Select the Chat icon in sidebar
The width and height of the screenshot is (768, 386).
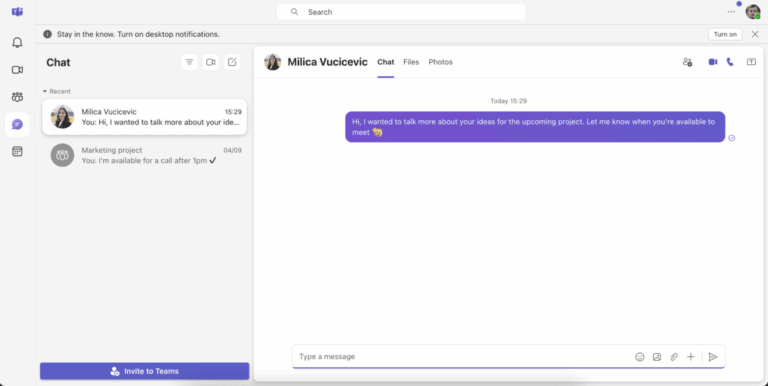point(17,124)
